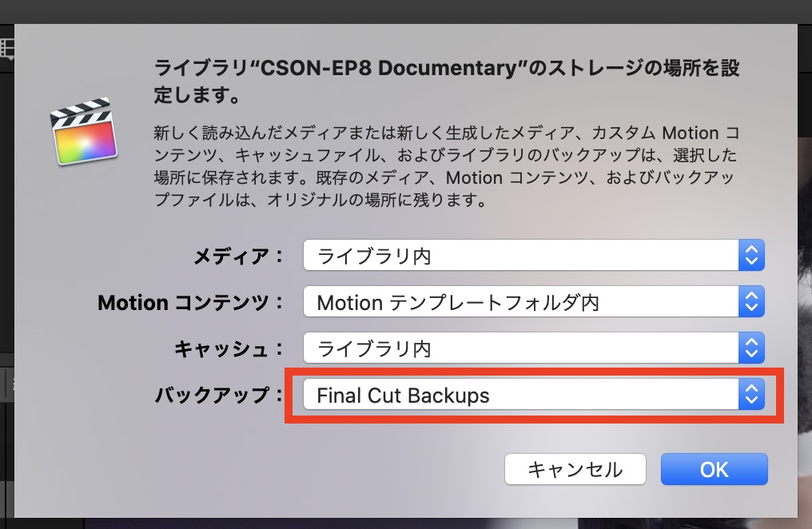This screenshot has width=812, height=529.
Task: Click the blue arrows on キャッシュ popup
Action: click(x=751, y=348)
